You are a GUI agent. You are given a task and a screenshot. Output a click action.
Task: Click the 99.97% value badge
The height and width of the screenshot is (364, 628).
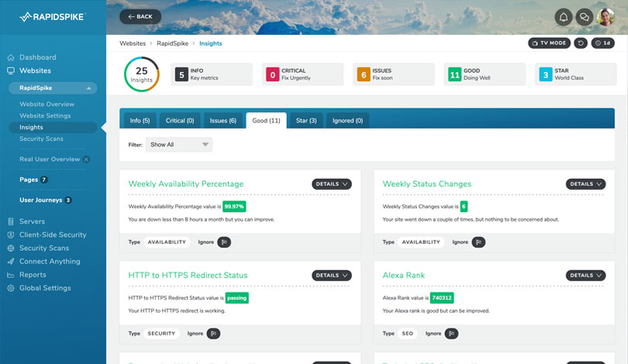[234, 207]
